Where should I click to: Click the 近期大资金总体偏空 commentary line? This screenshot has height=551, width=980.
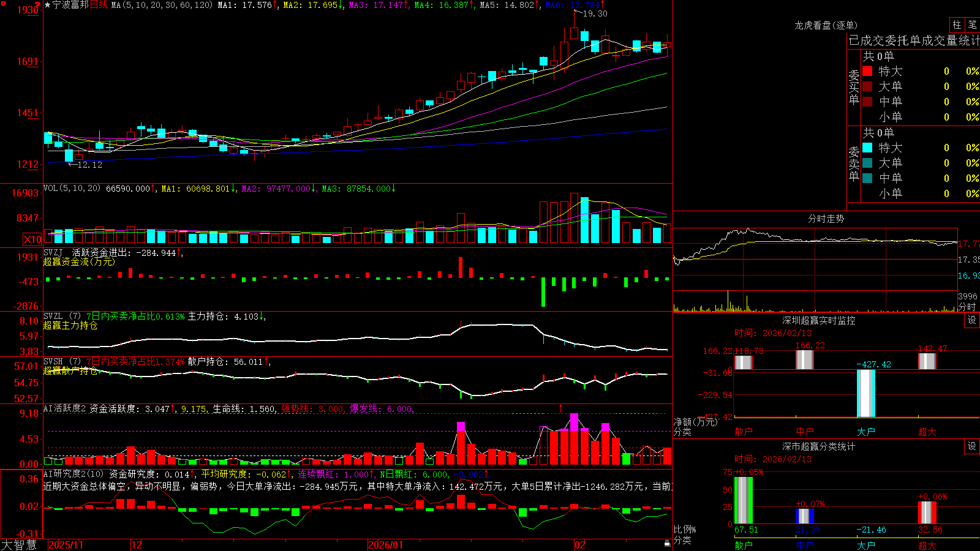click(358, 486)
